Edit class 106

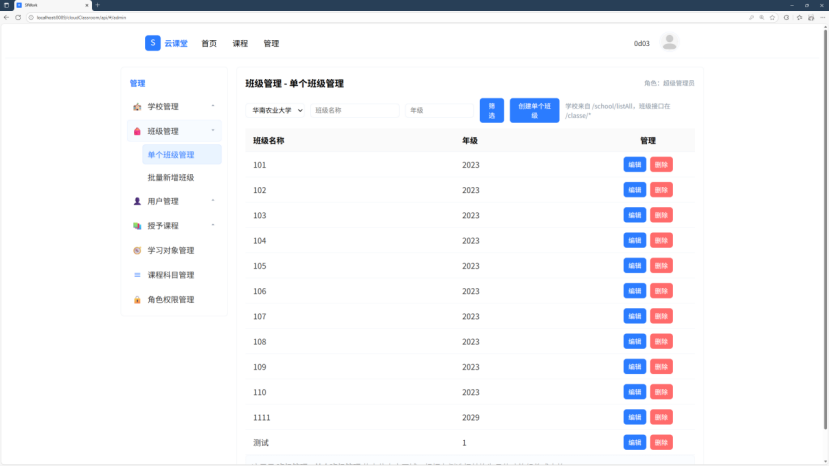tap(634, 291)
